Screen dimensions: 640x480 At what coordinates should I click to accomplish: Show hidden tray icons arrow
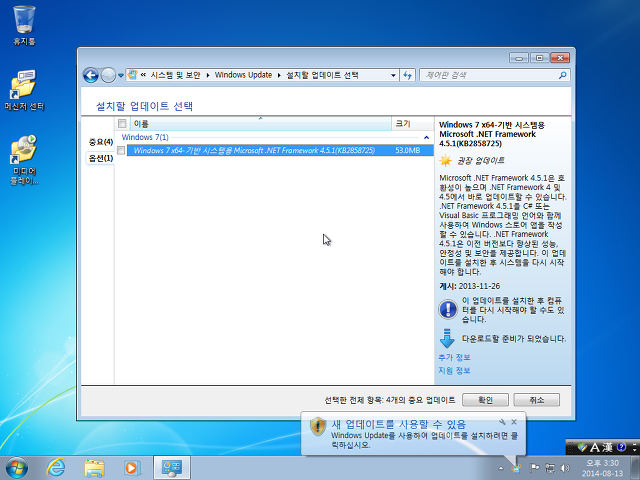point(501,468)
